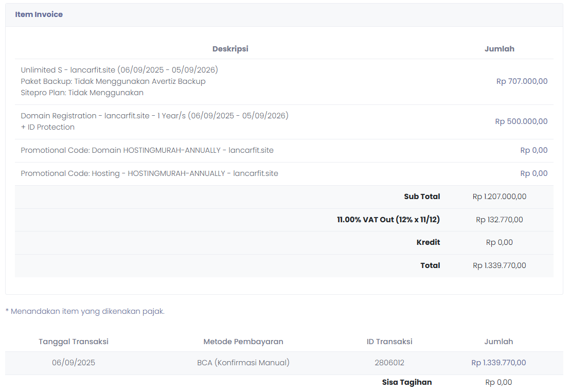Select the Domain Registration lancarfit.site line

[154, 116]
